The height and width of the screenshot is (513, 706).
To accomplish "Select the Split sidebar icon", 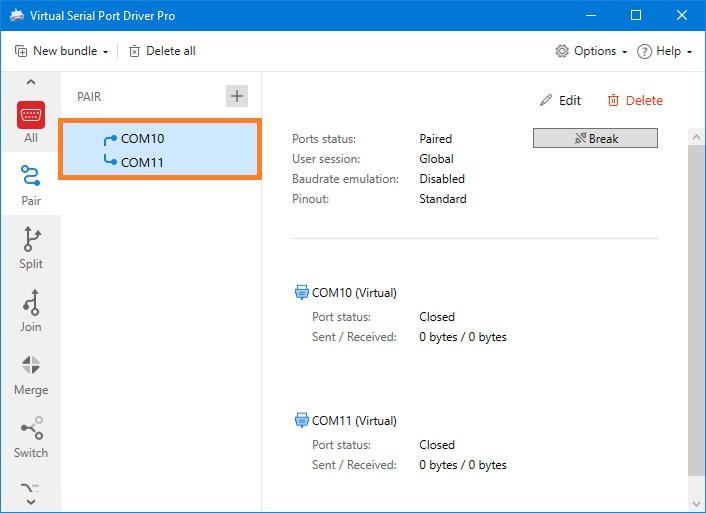I will [x=31, y=248].
